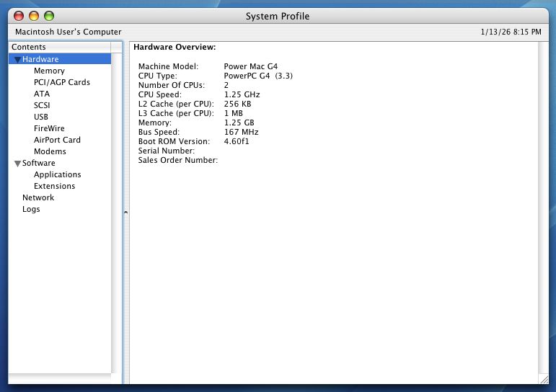
Task: Zoom the System Profile window
Action: [x=49, y=16]
